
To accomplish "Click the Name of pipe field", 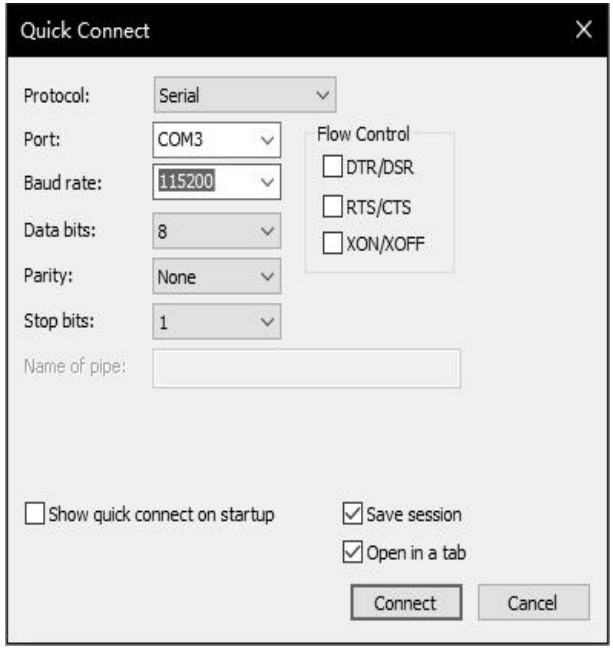I will point(306,368).
